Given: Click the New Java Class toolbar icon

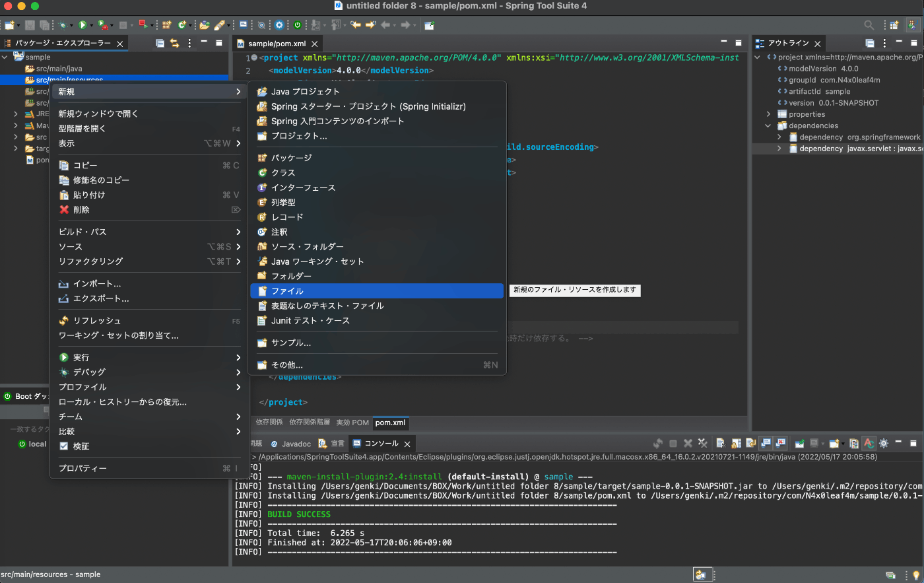Looking at the screenshot, I should pyautogui.click(x=181, y=25).
